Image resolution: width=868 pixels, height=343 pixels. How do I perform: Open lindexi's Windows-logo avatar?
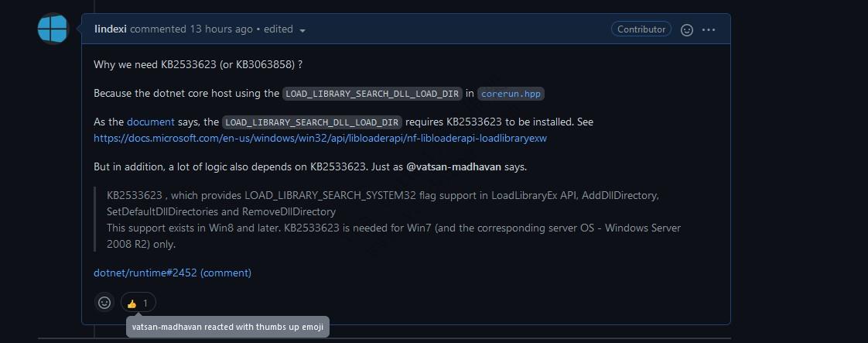pyautogui.click(x=53, y=28)
